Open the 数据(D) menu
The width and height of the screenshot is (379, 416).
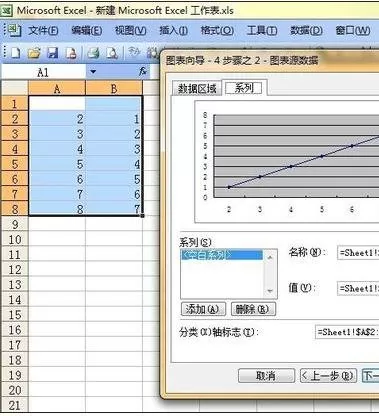(x=306, y=31)
